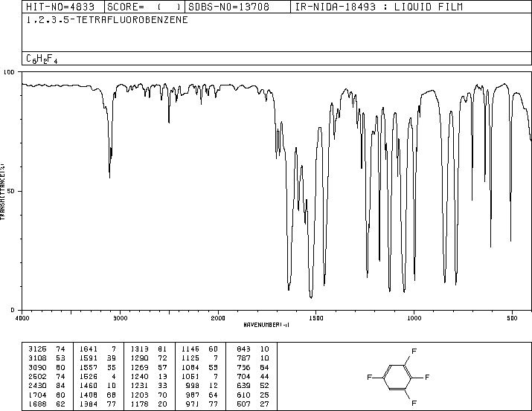Select the IR-NIDA-18493 : LIQUID FILM label
Image resolution: width=532 pixels, height=411 pixels.
pos(379,7)
